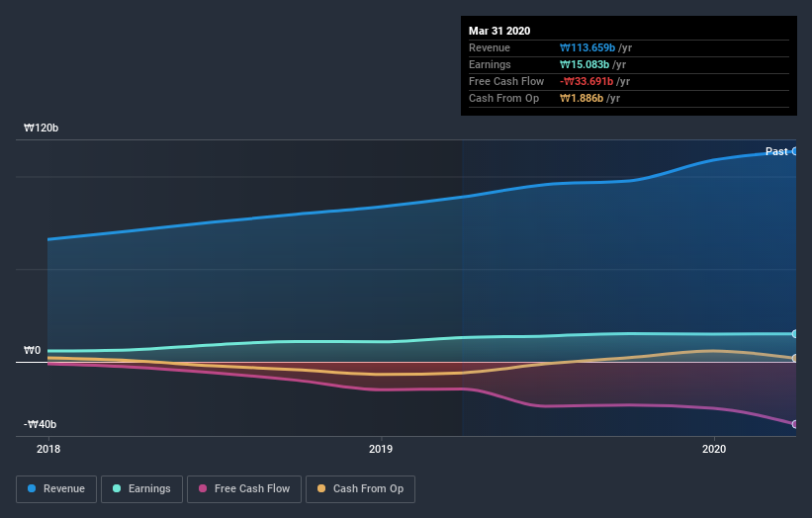
Task: Click the Cash From Op endpoint marker
Action: click(795, 358)
